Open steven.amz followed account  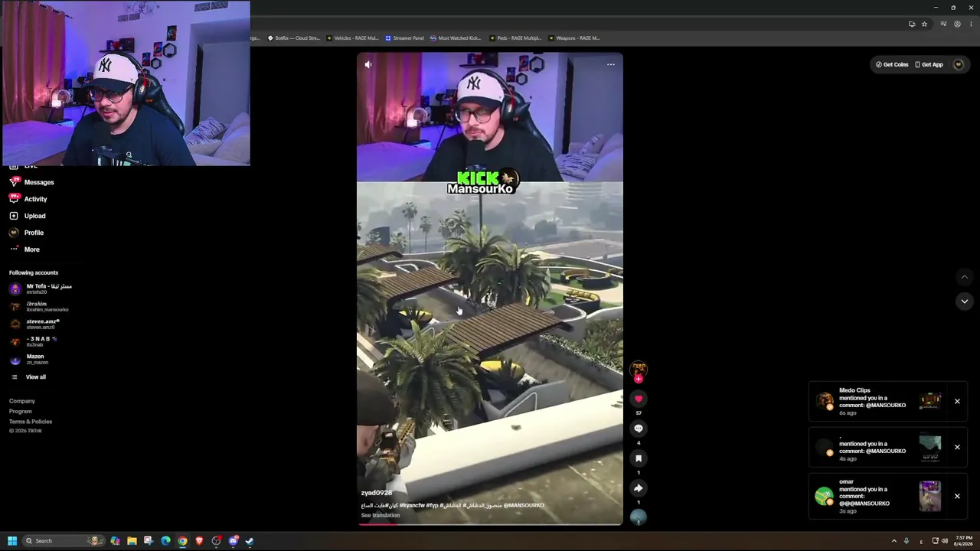pyautogui.click(x=35, y=324)
